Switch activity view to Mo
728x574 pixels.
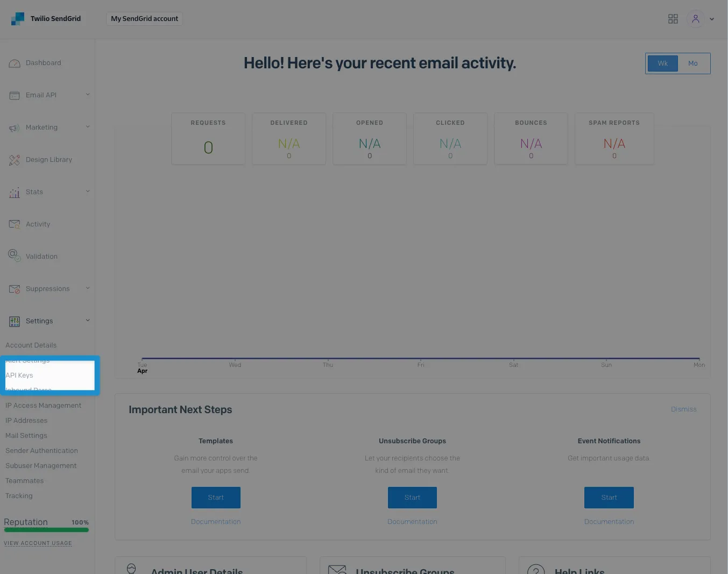coord(693,63)
